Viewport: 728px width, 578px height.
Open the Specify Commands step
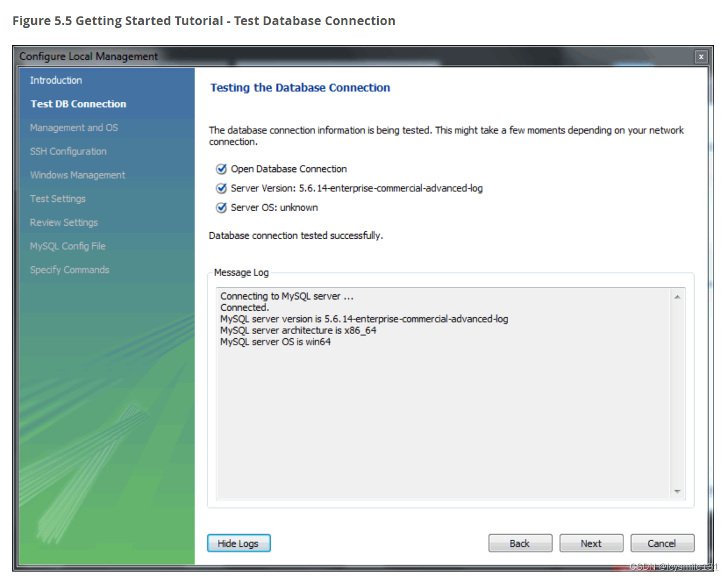pos(70,270)
